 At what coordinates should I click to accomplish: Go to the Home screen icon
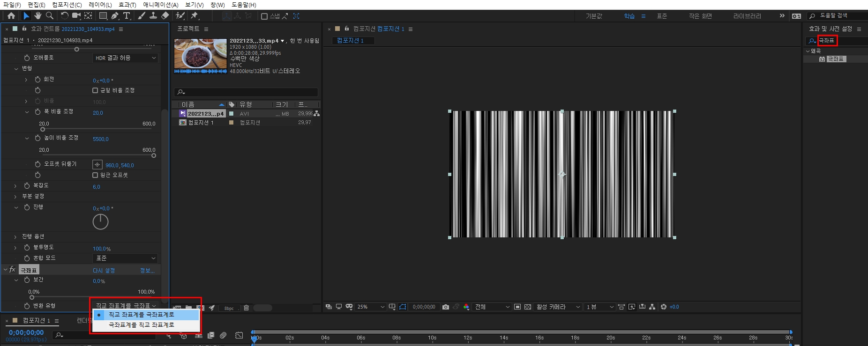(11, 16)
